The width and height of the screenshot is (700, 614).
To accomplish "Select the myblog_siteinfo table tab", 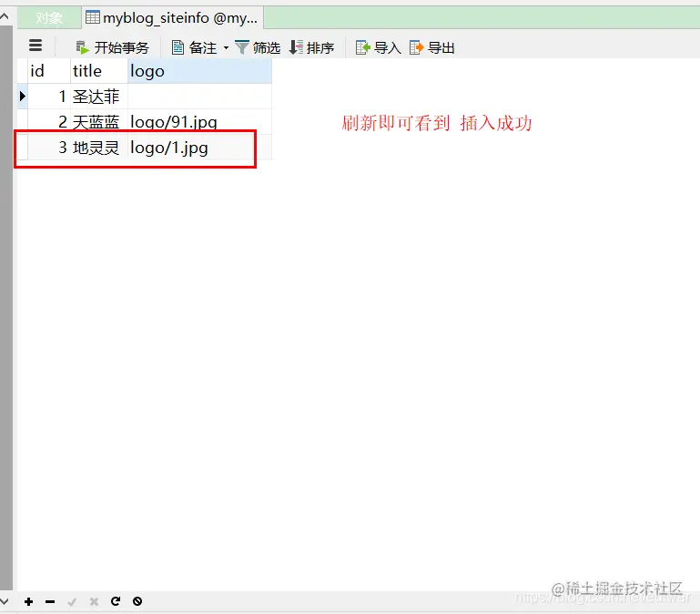I will 172,18.
